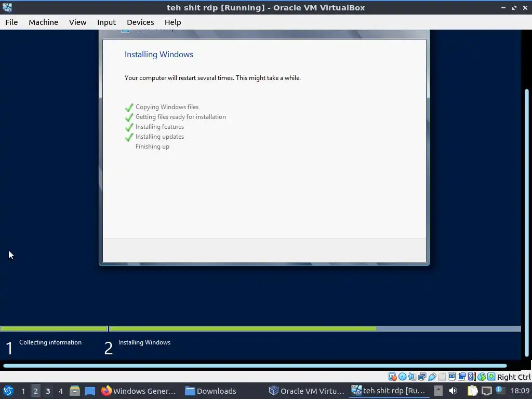Click the show desktop panel icon
The height and width of the screenshot is (399, 532).
[x=90, y=391]
